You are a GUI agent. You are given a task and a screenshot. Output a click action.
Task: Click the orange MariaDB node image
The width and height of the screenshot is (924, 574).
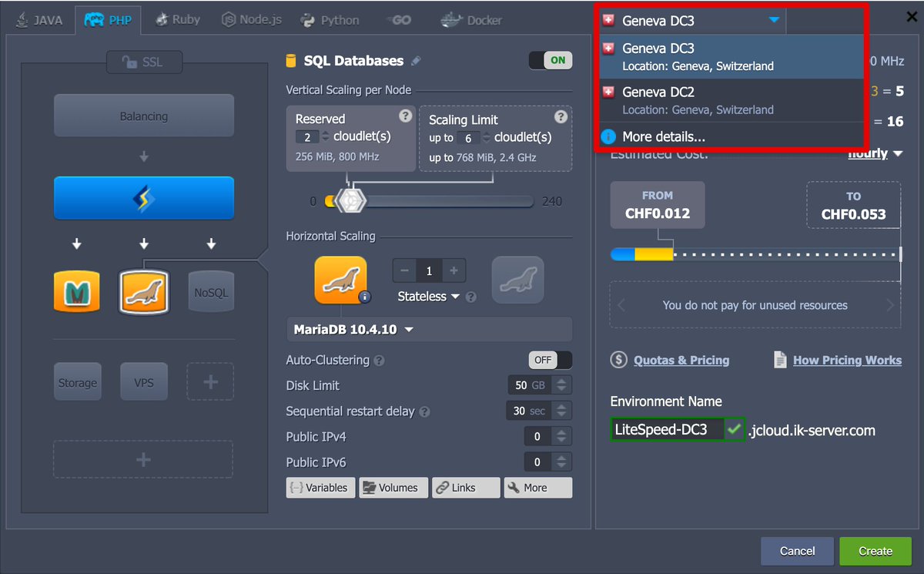point(340,280)
